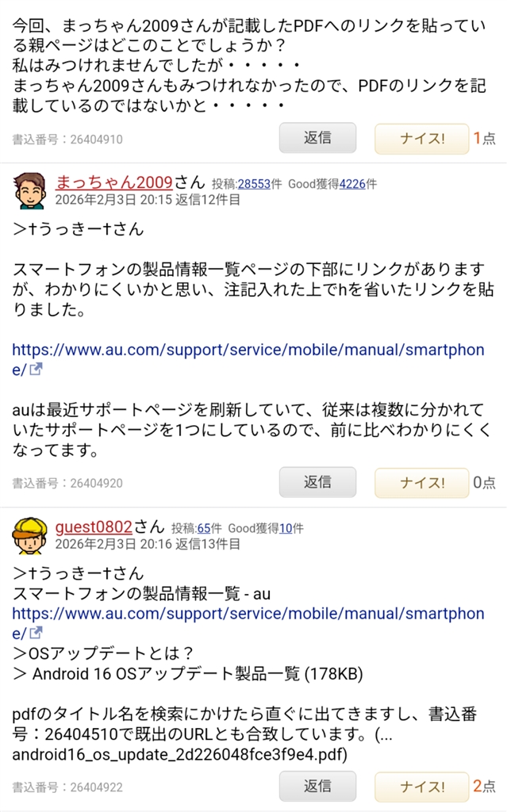Click まっちゃん2009's face avatar icon
507x812 pixels.
tap(29, 190)
